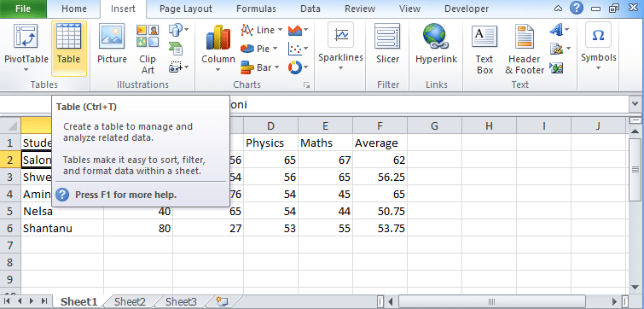Expand the Column chart dropdown arrow
This screenshot has height=309, width=644.
(x=218, y=69)
